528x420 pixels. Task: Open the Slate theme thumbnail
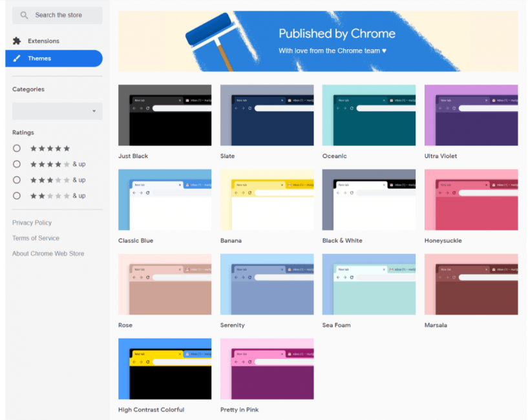pos(267,115)
